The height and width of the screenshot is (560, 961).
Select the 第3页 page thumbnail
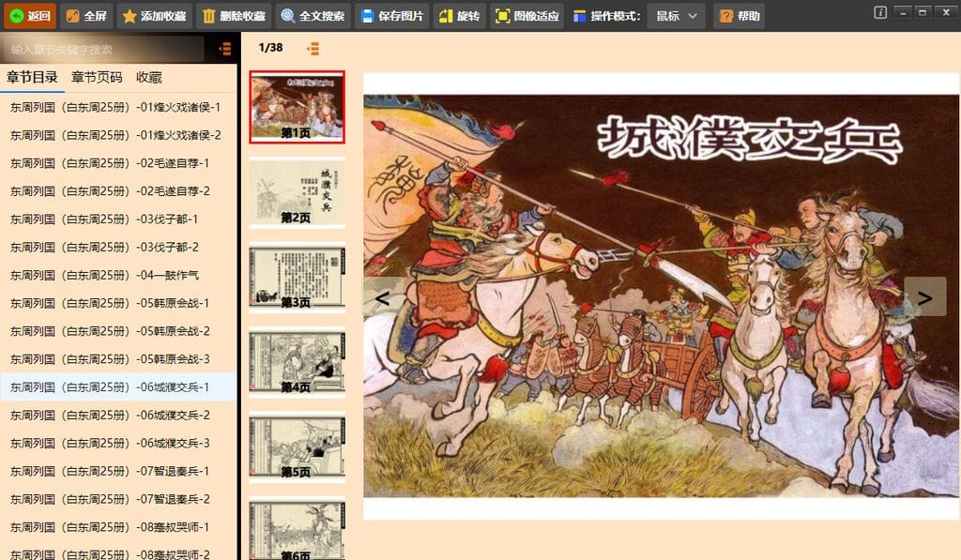(x=297, y=277)
